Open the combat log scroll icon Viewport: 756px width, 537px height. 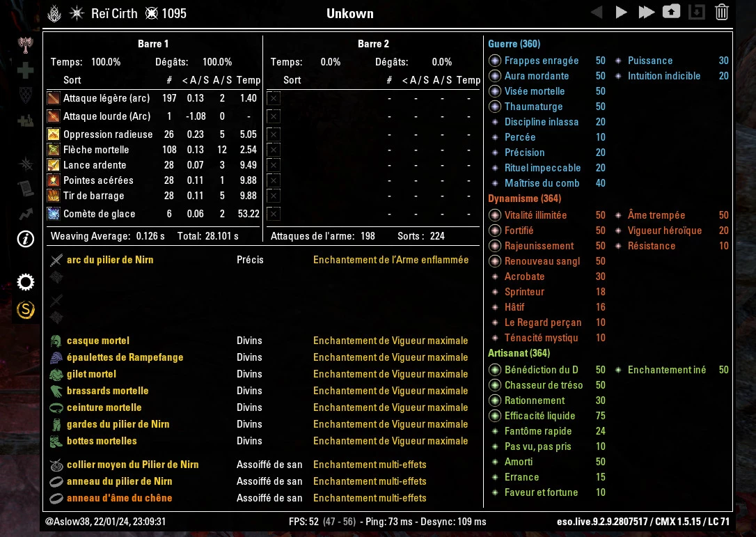26,189
